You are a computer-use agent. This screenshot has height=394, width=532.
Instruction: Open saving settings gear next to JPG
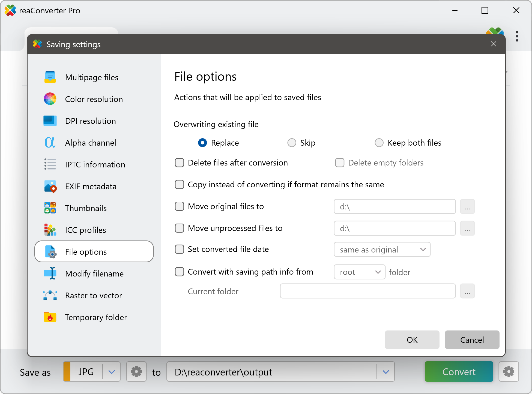coord(136,372)
